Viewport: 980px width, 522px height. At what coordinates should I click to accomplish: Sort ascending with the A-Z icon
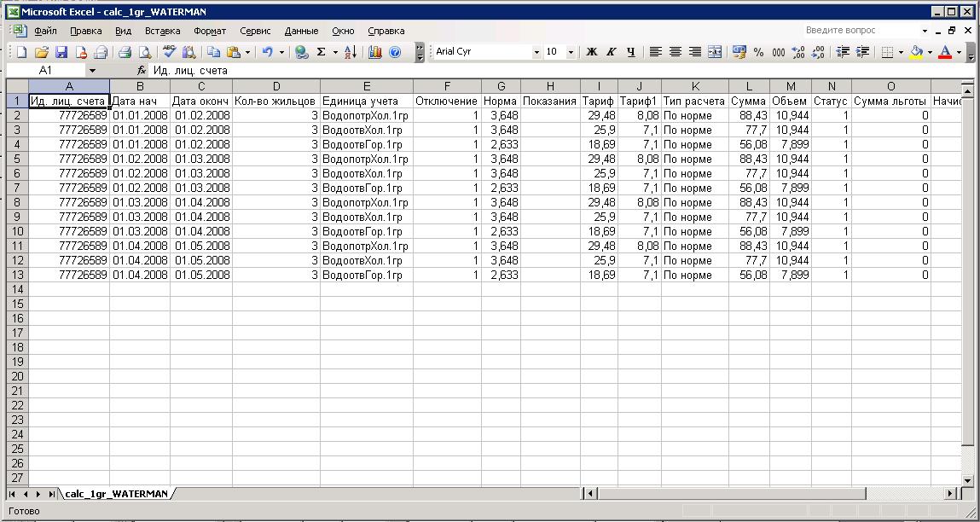[x=351, y=52]
